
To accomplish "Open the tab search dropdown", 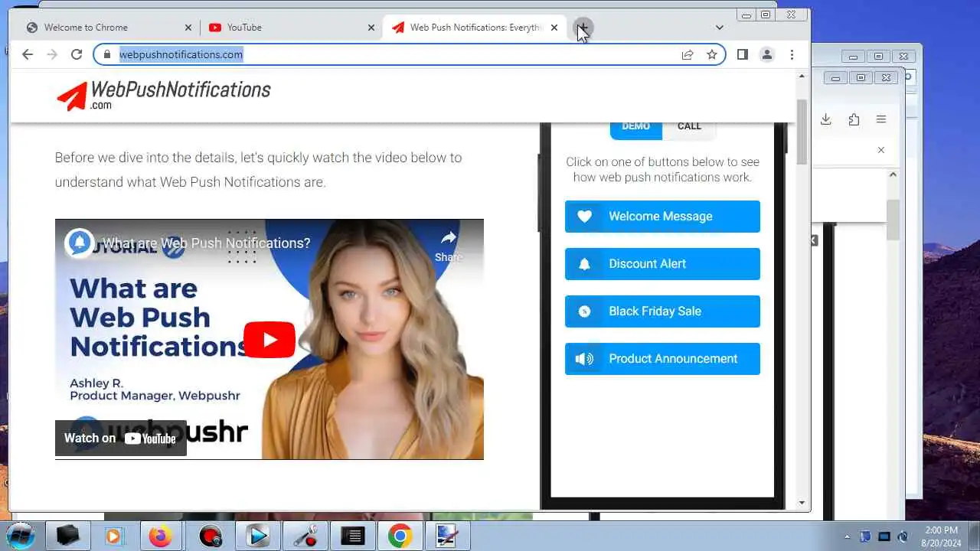I will tap(720, 28).
